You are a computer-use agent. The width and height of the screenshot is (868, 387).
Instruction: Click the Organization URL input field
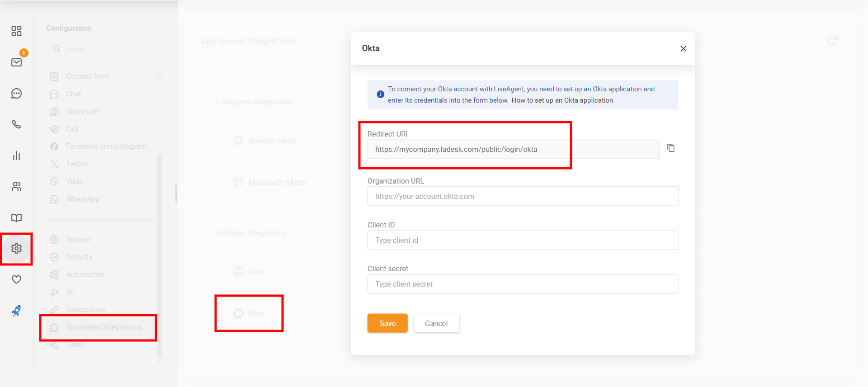click(522, 196)
